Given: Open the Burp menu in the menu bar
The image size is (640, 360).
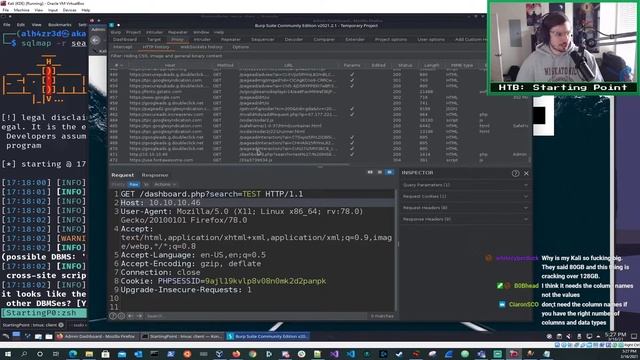Looking at the screenshot, I should coord(116,32).
